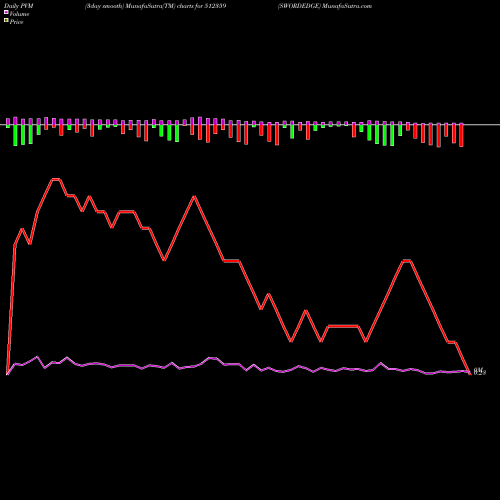Click the green-red Price legend swatch
The height and width of the screenshot is (500, 500).
pos(6,21)
